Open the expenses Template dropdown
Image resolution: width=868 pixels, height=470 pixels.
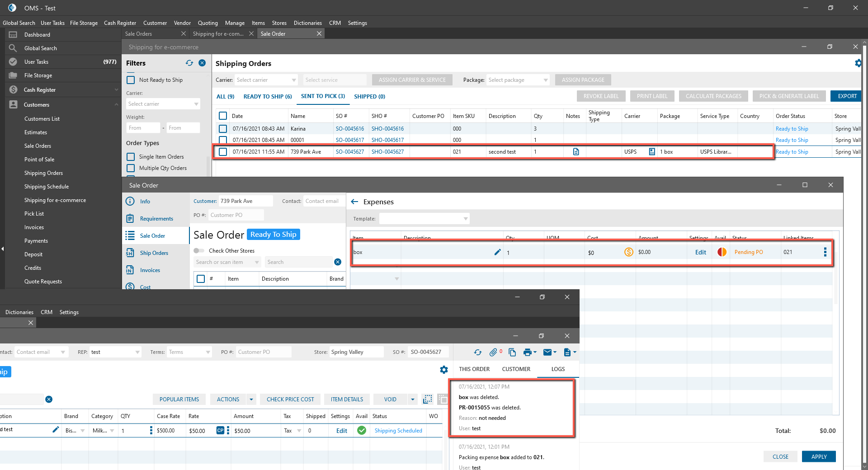click(x=424, y=219)
